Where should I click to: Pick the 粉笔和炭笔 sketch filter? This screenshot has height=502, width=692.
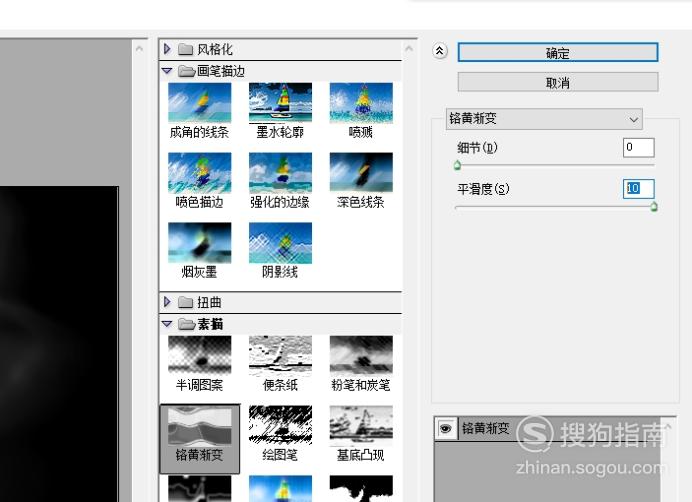pos(361,355)
